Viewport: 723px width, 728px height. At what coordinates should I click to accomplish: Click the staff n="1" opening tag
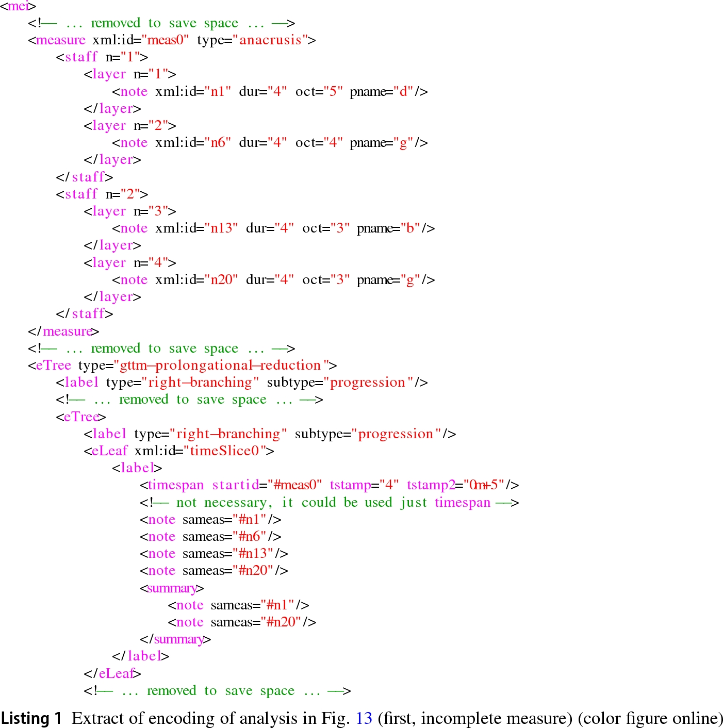tap(102, 57)
